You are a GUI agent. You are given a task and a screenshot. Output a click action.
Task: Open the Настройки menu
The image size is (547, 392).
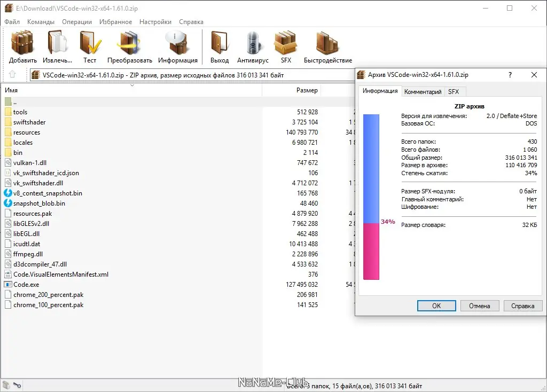click(x=155, y=21)
